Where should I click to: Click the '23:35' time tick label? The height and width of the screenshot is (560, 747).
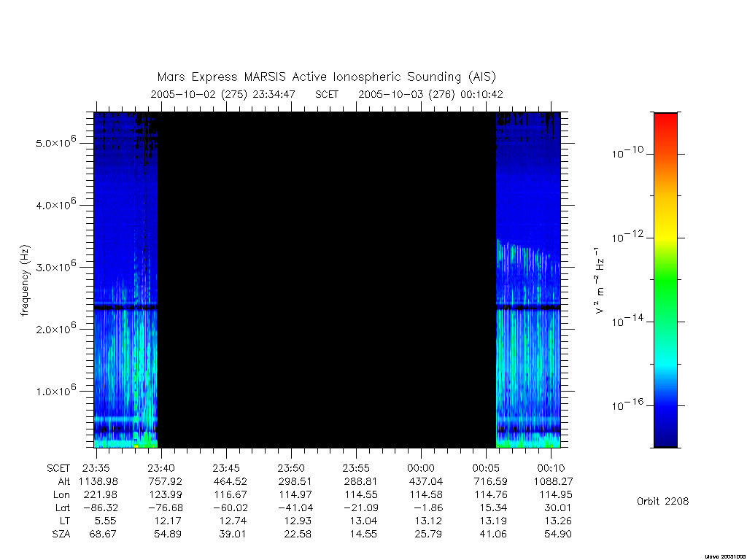coord(97,468)
